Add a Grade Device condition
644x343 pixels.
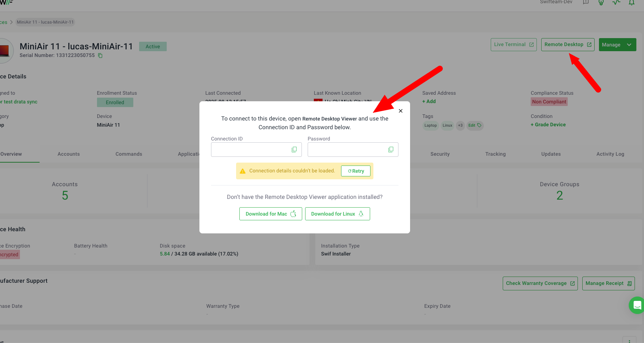click(x=548, y=124)
